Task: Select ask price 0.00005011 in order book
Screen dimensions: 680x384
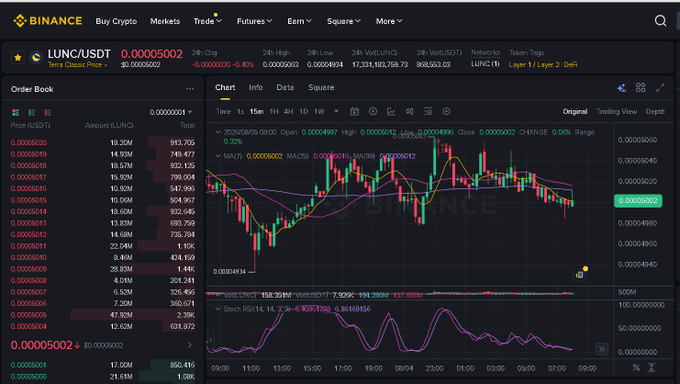Action: [29, 246]
